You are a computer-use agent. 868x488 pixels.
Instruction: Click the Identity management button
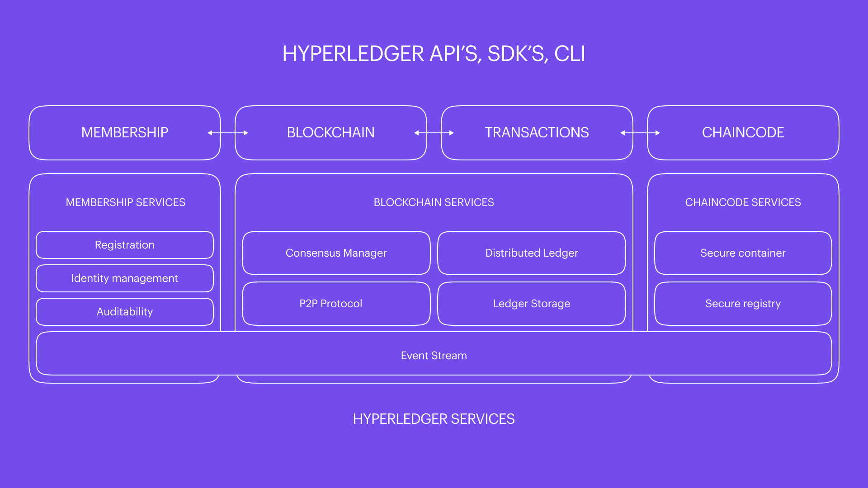(125, 278)
